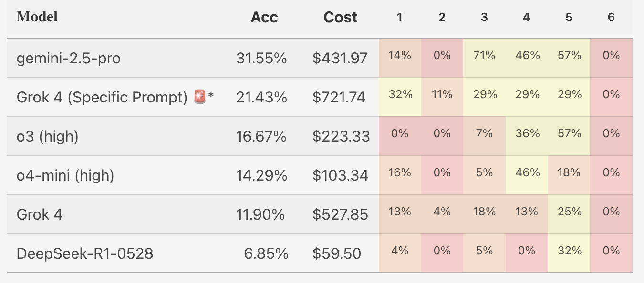
Task: Click the $527.85 cost value
Action: point(340,214)
